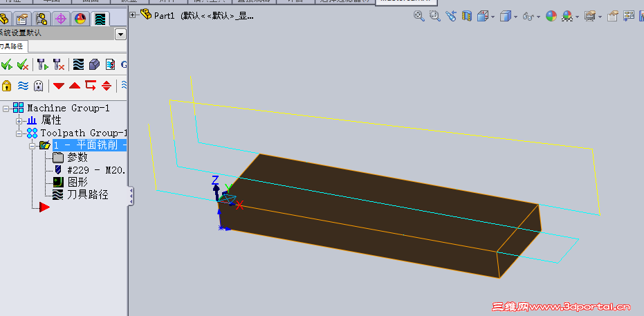This screenshot has height=316, width=644.
Task: Open the DimXpert crosshair tab
Action: (x=61, y=19)
